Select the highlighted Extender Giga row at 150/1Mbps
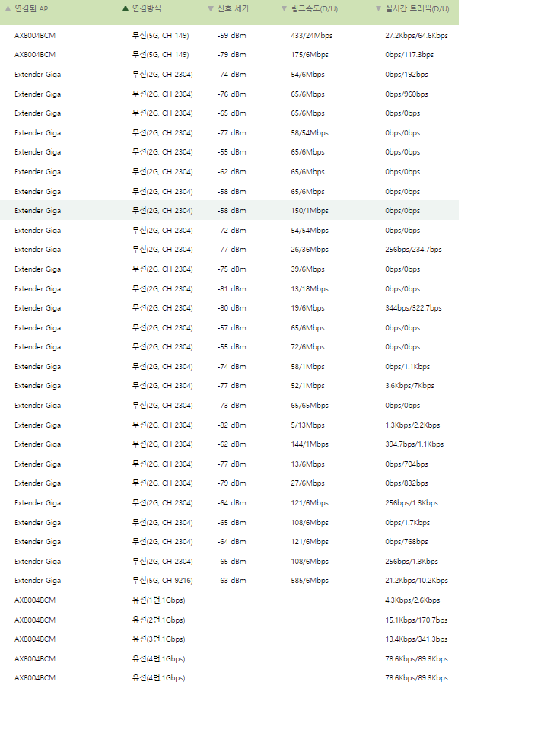This screenshot has height=755, width=560. [x=229, y=210]
